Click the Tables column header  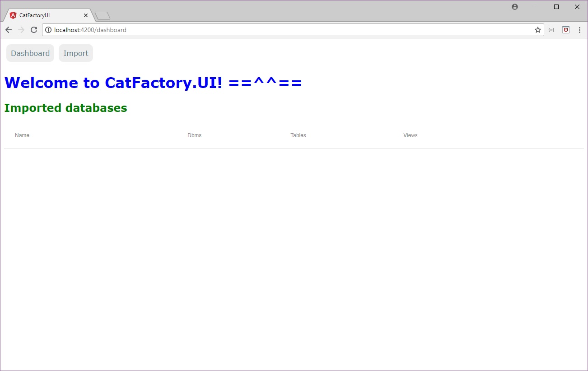click(x=298, y=135)
